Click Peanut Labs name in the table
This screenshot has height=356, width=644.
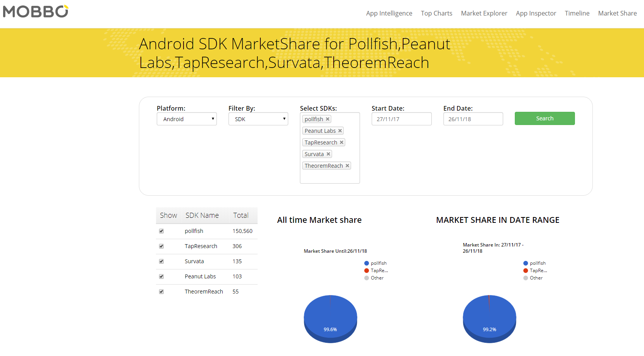[200, 276]
